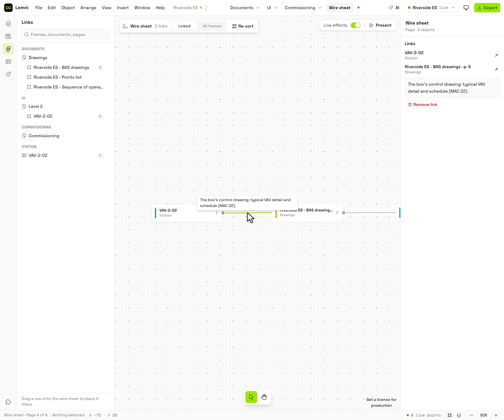Open the Stations panel icon in the sidebar

point(8,61)
